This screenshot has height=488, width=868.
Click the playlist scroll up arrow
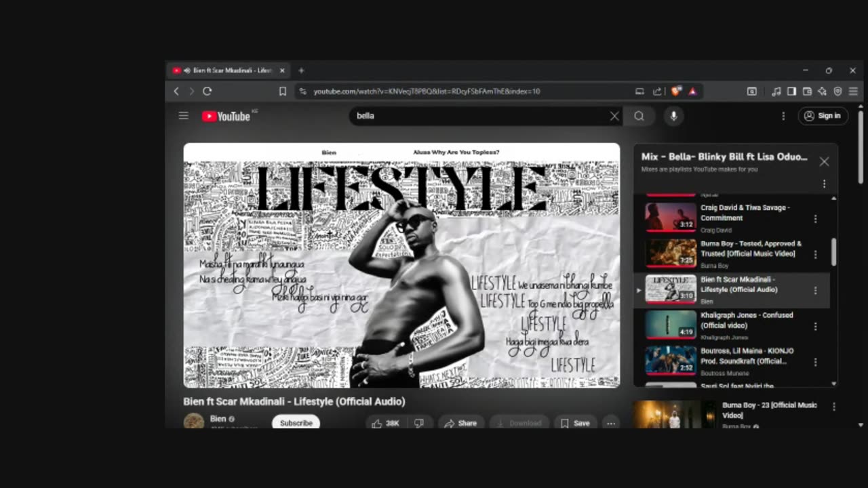(833, 198)
